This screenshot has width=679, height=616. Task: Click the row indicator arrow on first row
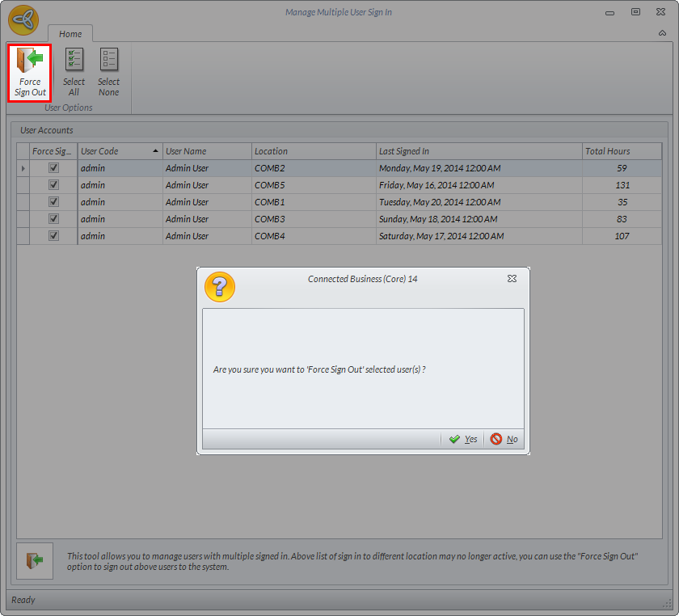[x=23, y=168]
